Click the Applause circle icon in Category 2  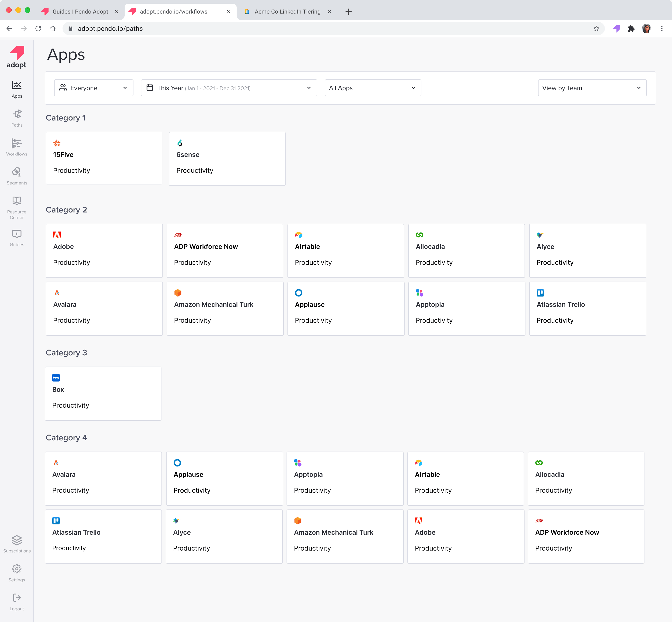299,293
